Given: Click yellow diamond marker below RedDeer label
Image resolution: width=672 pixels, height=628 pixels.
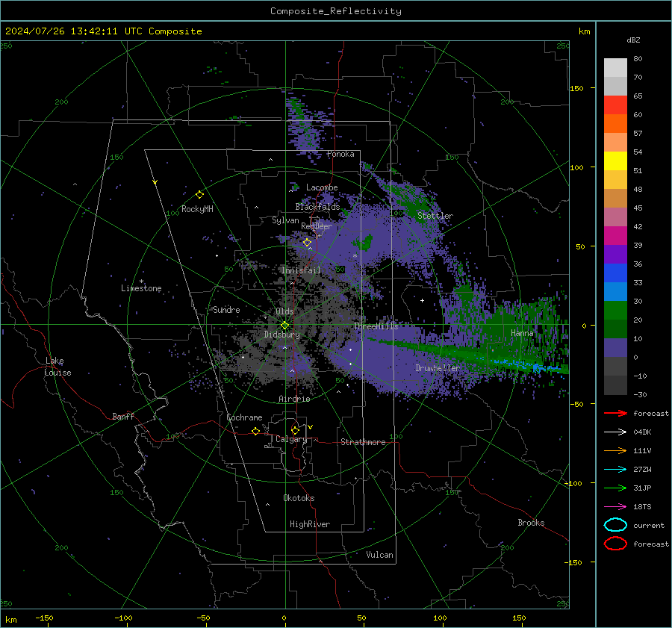Looking at the screenshot, I should (307, 243).
